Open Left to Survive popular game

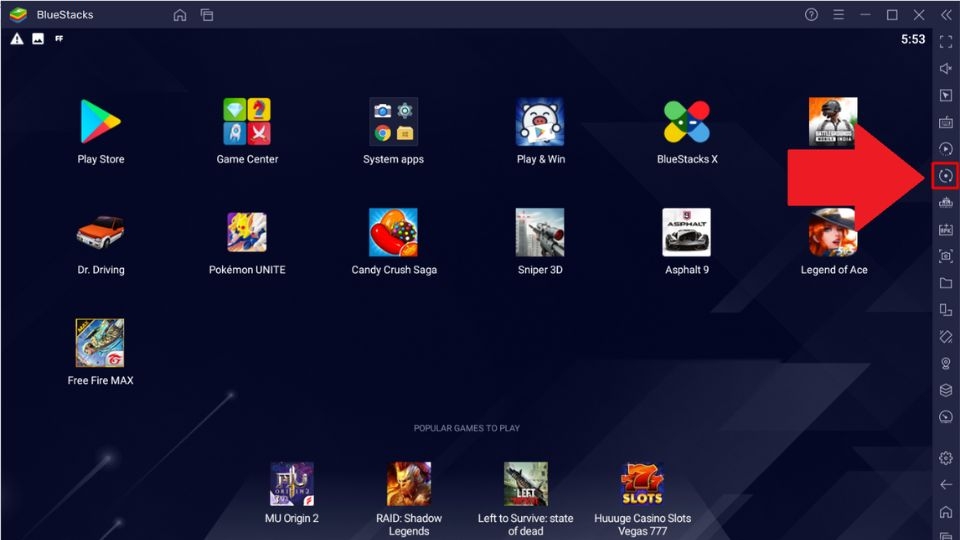(x=525, y=484)
